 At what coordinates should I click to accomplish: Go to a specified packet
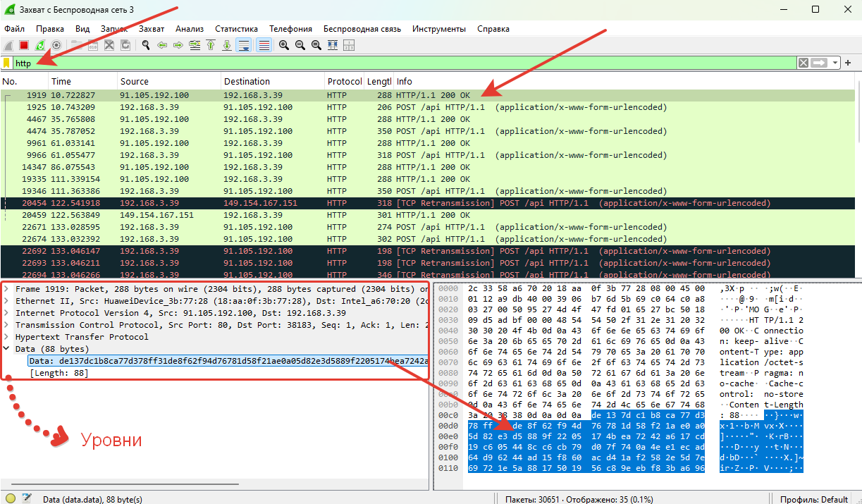pos(195,45)
